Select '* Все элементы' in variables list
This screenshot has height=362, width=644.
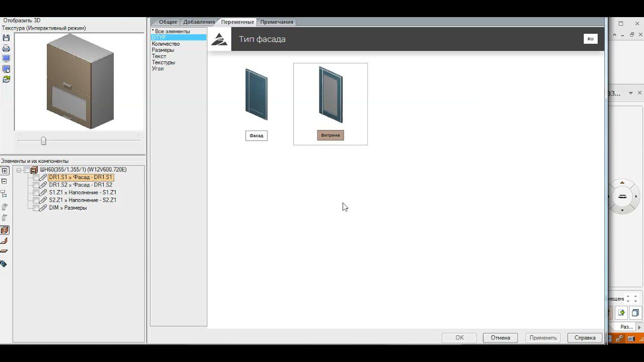(179, 31)
